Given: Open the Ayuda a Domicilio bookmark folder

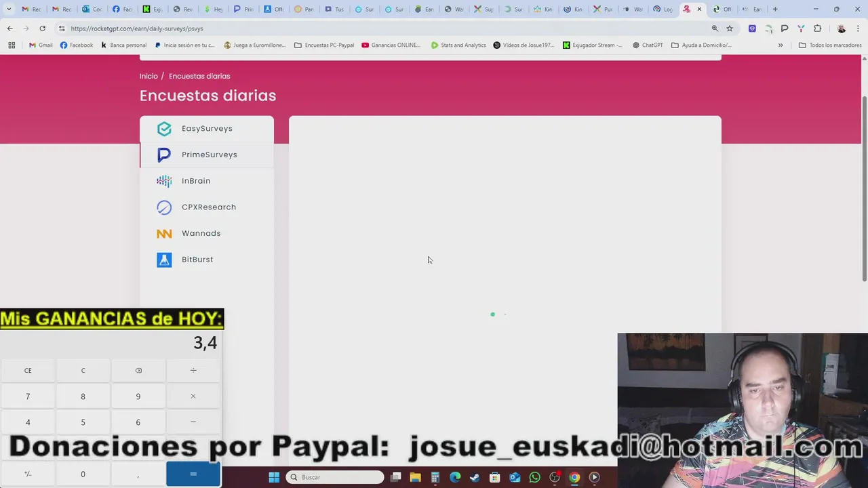Looking at the screenshot, I should (701, 45).
